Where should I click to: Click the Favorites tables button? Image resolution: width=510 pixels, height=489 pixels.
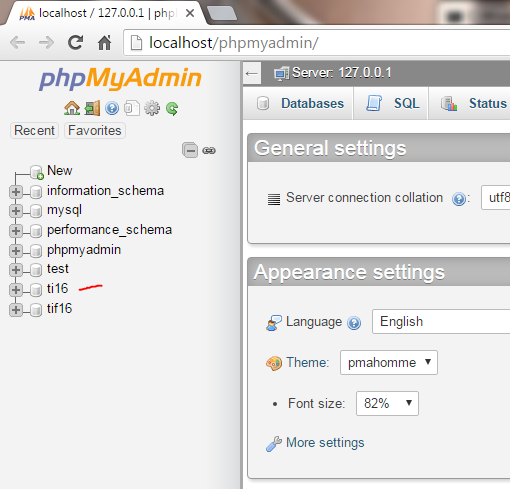click(x=95, y=130)
